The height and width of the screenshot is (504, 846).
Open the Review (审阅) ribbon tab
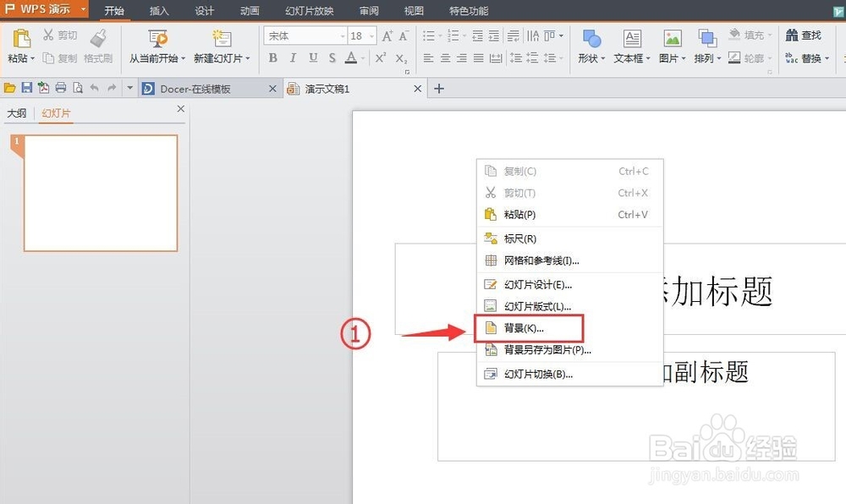(369, 11)
